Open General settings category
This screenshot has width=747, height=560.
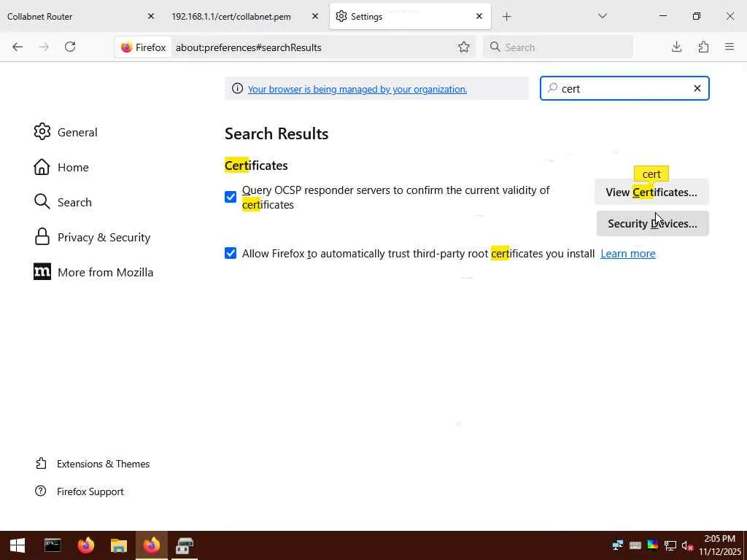[x=65, y=132]
